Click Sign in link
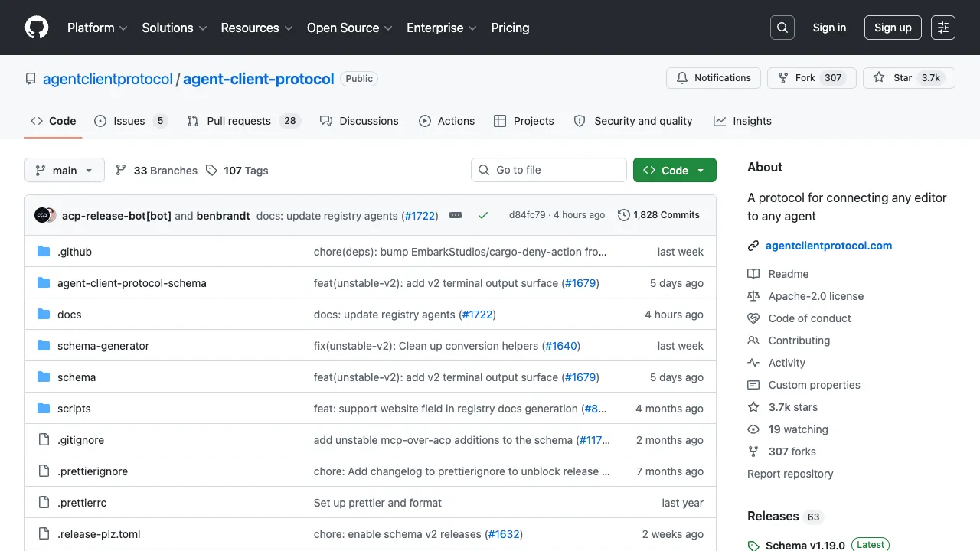Image resolution: width=980 pixels, height=551 pixels. pyautogui.click(x=829, y=28)
